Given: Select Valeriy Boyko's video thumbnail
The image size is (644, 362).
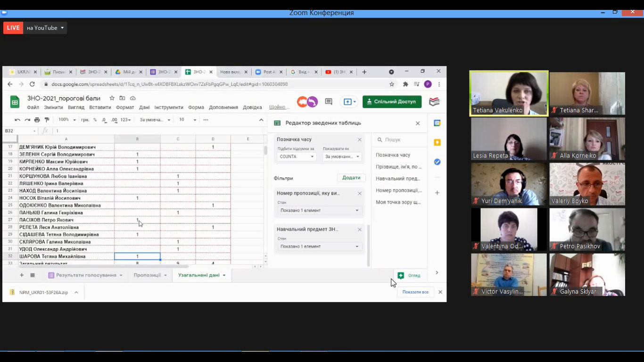Looking at the screenshot, I should [587, 184].
